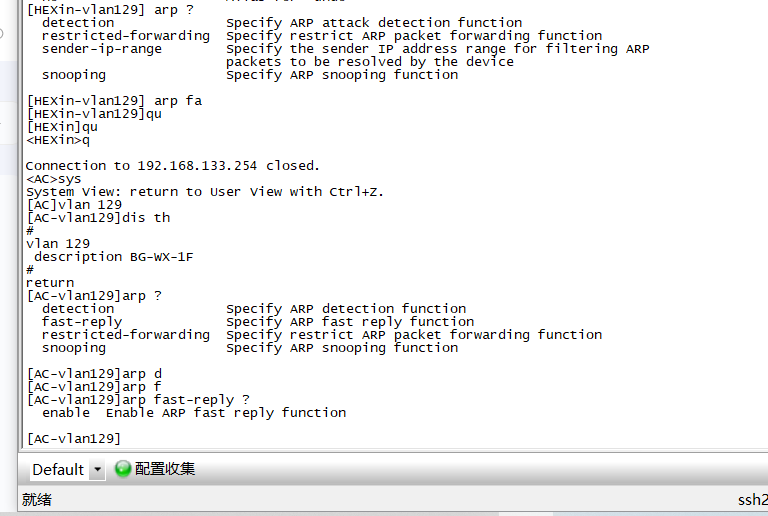This screenshot has height=516, width=768.
Task: Click 'fast-reply' in the AC arp help list
Action: [82, 322]
